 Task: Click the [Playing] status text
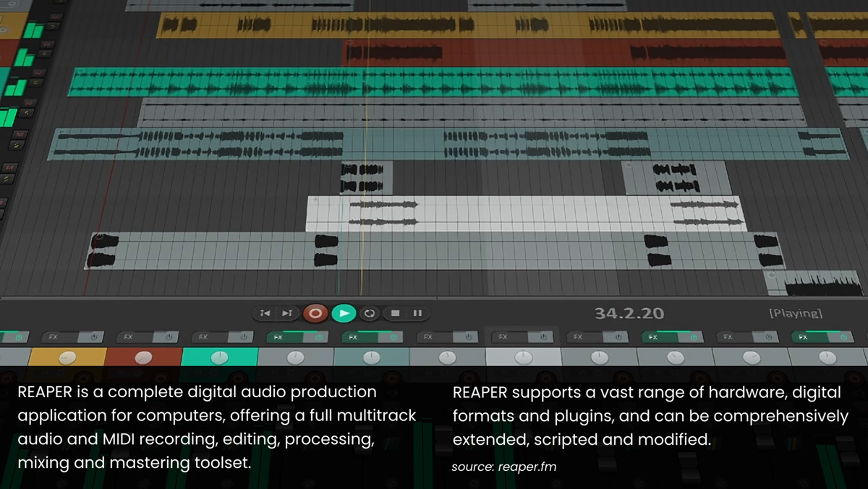(x=795, y=314)
